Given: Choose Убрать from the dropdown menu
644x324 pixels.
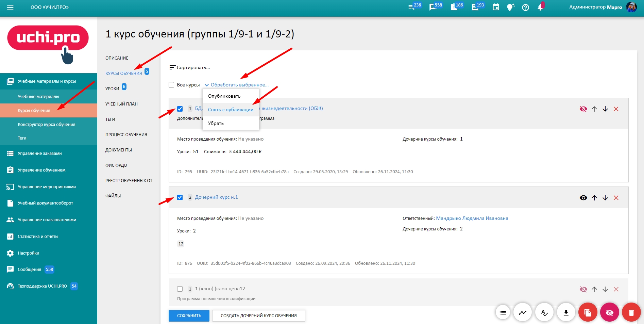Looking at the screenshot, I should (x=231, y=123).
